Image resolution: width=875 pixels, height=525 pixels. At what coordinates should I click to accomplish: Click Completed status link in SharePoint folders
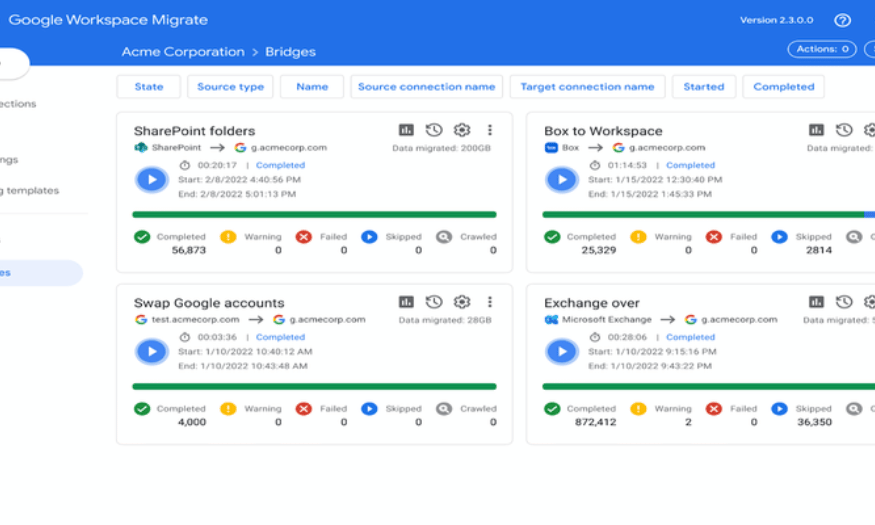[x=280, y=165]
